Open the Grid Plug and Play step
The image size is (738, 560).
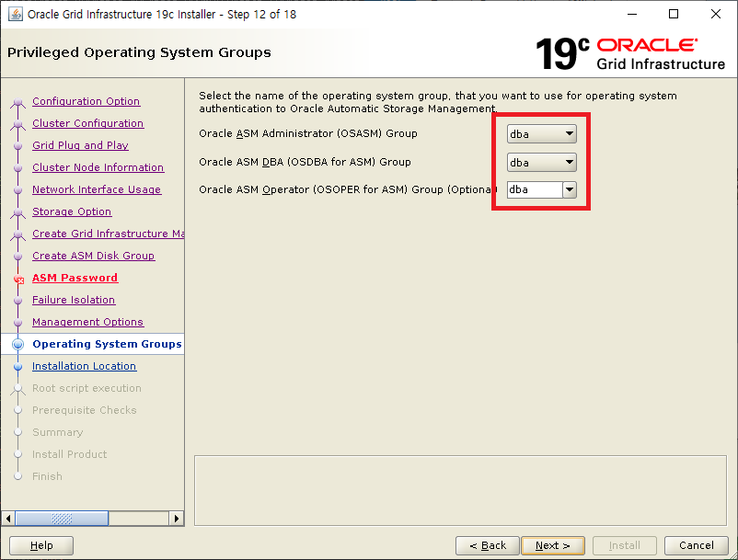click(x=80, y=145)
